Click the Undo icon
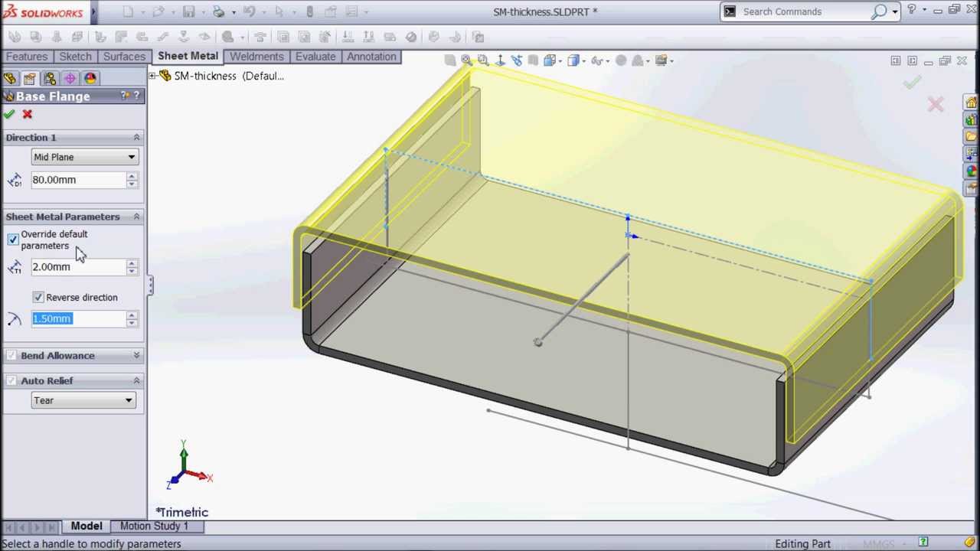The height and width of the screenshot is (551, 980). (x=249, y=11)
